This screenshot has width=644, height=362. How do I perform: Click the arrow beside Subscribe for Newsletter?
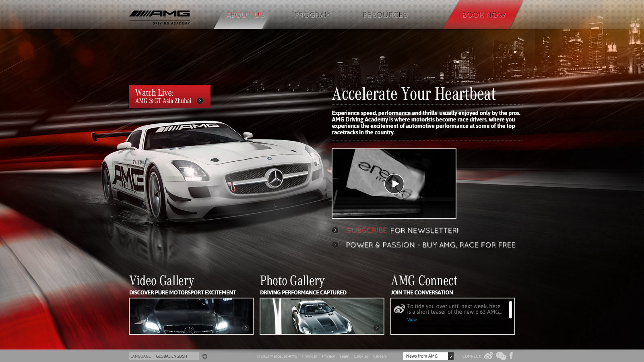click(335, 230)
